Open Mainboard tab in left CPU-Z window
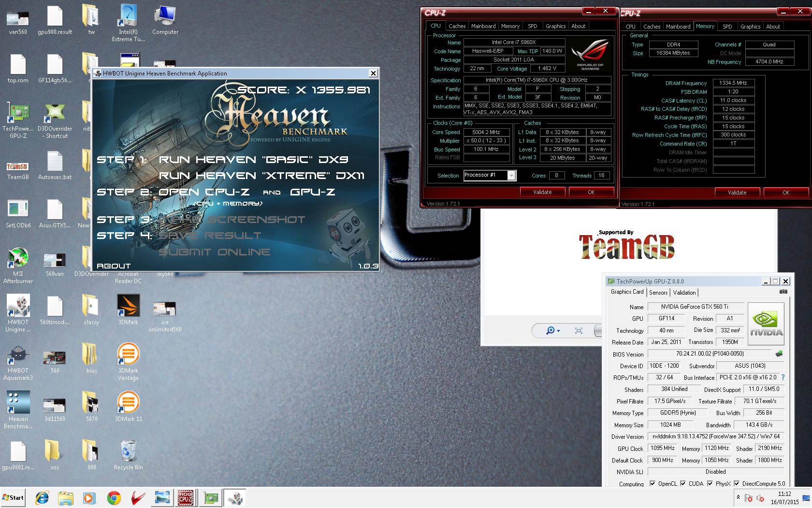This screenshot has width=812, height=508. [x=483, y=26]
